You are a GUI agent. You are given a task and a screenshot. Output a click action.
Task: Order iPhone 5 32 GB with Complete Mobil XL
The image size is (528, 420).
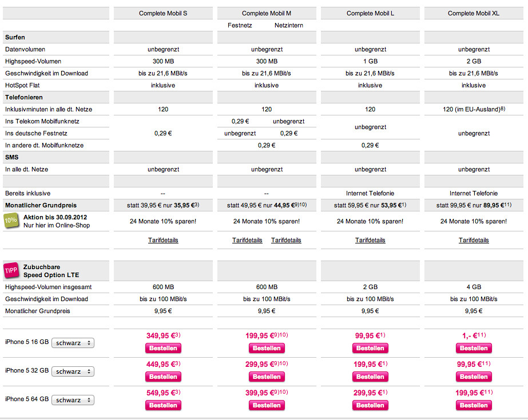(474, 377)
